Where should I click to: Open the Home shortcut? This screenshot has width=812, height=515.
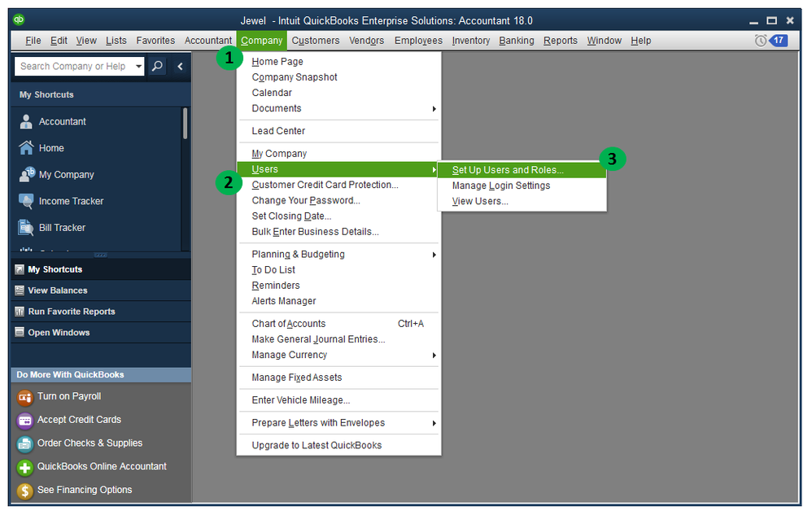point(51,148)
